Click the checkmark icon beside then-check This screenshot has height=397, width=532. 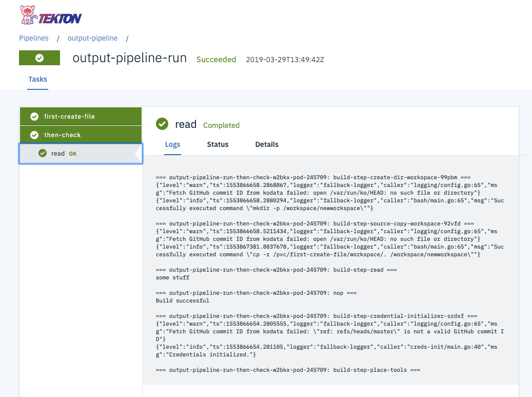pos(34,135)
